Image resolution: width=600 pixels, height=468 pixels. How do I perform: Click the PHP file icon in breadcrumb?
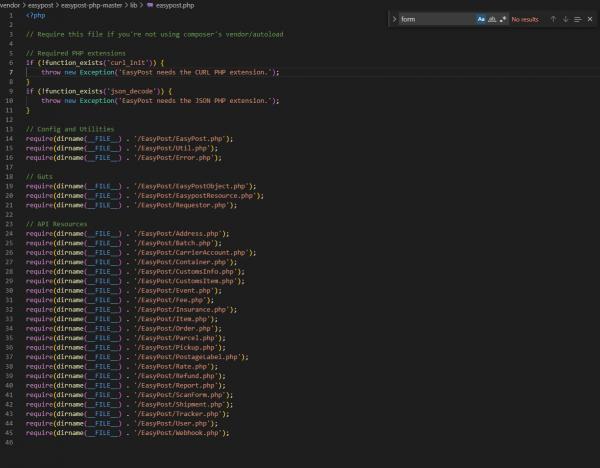pos(150,5)
